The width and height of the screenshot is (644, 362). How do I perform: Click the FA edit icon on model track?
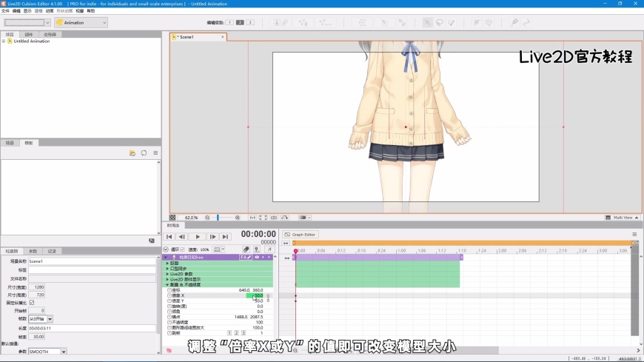246,257
